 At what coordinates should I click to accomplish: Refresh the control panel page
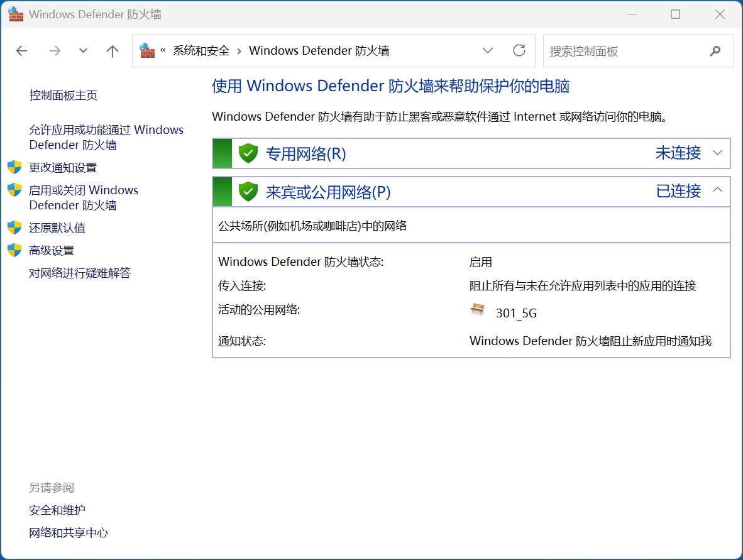(519, 50)
